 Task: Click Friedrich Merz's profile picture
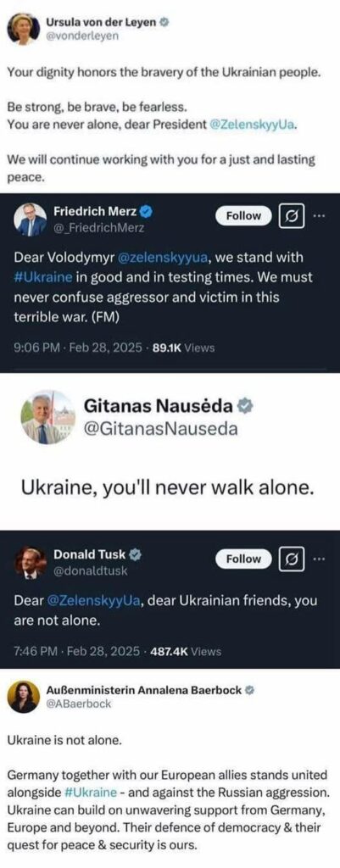(x=30, y=220)
